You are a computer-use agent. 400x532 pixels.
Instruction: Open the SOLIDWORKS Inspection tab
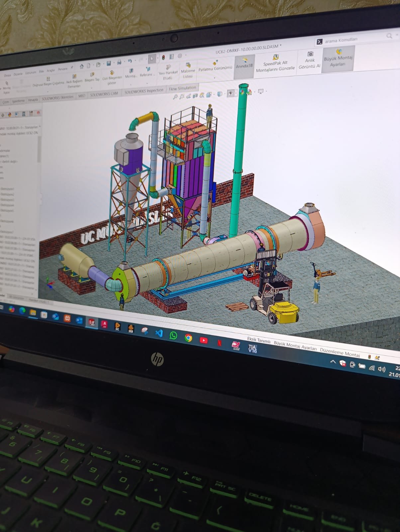[x=144, y=91]
